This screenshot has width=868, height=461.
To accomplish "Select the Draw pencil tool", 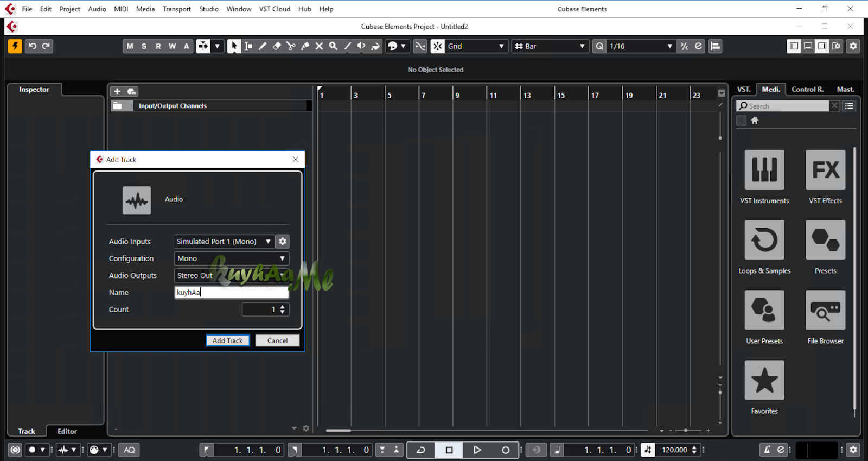I will [263, 46].
